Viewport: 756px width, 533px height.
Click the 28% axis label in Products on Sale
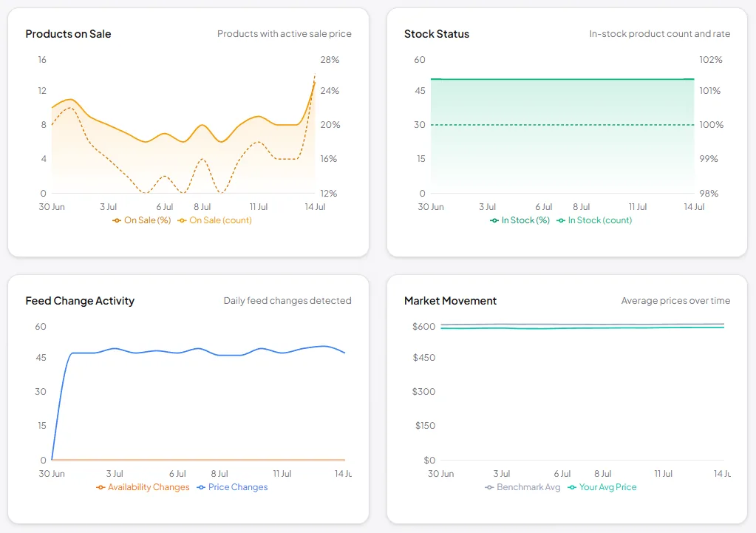[x=330, y=60]
